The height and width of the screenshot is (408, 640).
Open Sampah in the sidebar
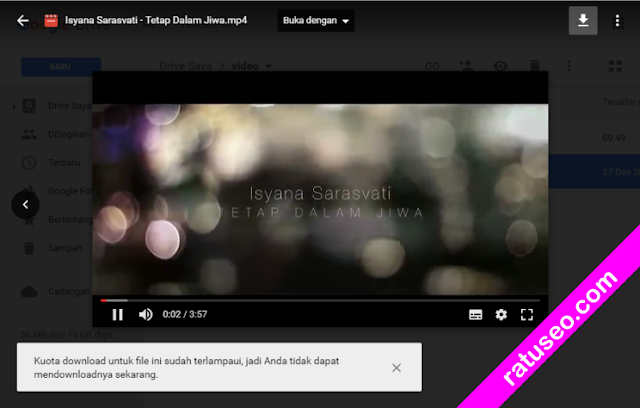[52, 248]
